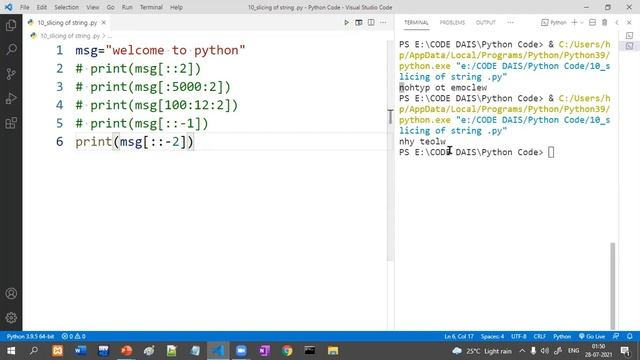Click the terminal prompt input area
The image size is (640, 360).
[551, 152]
